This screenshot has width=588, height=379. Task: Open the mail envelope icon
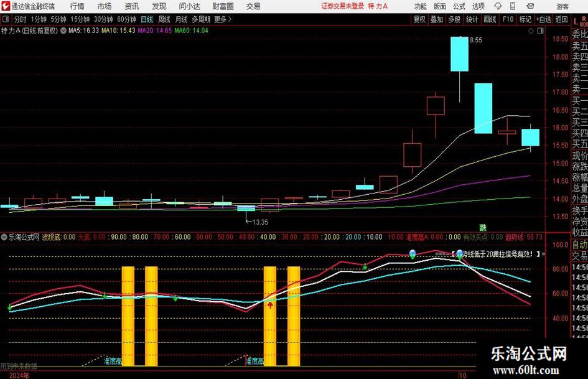tap(530, 6)
